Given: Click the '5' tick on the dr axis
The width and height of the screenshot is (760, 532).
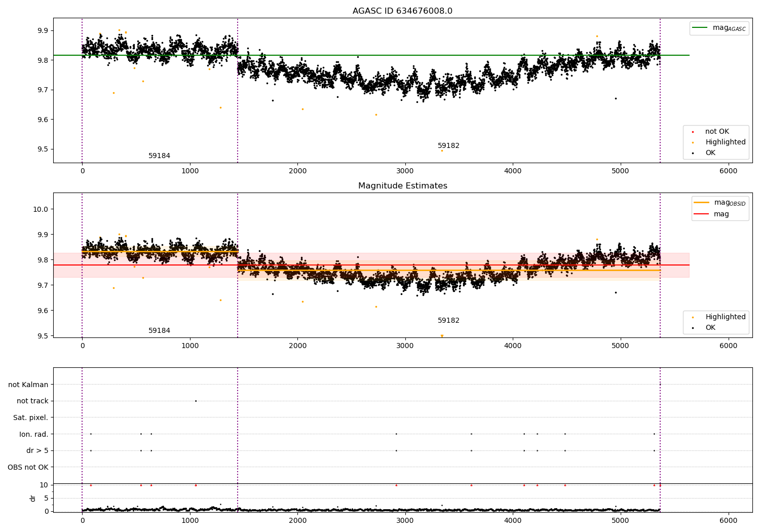Looking at the screenshot, I should (46, 499).
